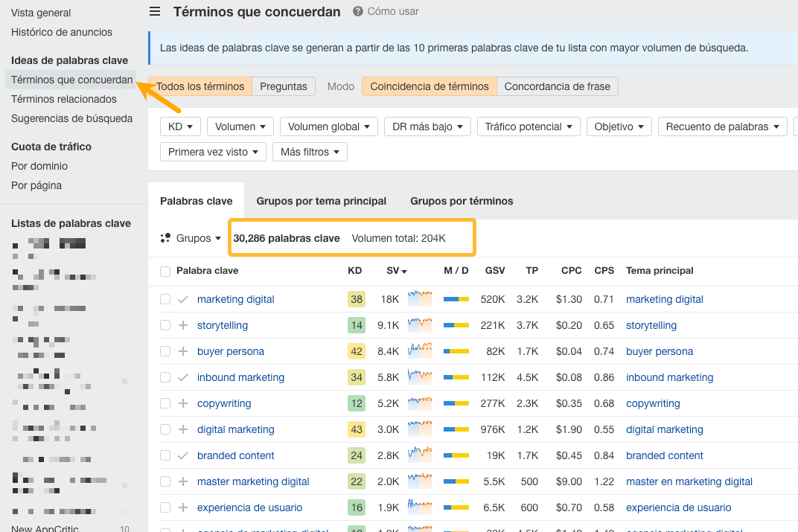The image size is (798, 532).
Task: Click the buyer persona keyword link
Action: [231, 350]
